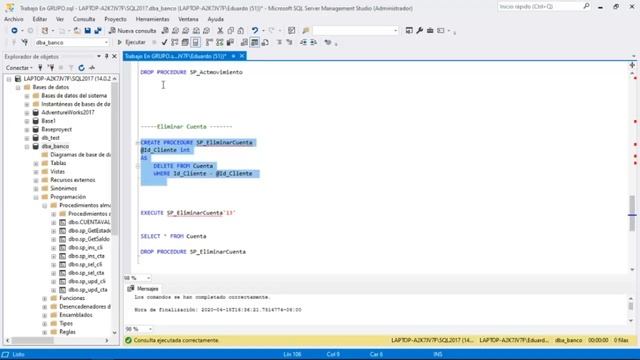Expand the Vistas folder
This screenshot has width=640, height=360.
pos(36,172)
